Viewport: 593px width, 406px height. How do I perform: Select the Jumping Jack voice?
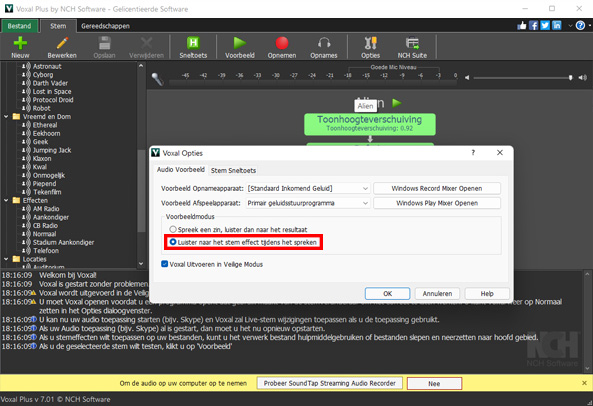click(x=52, y=150)
